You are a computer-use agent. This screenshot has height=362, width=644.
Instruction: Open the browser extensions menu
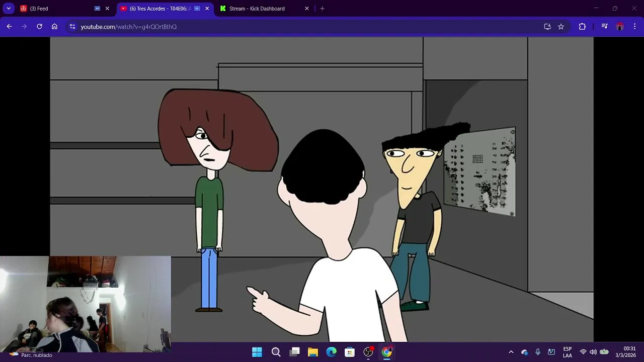click(582, 27)
